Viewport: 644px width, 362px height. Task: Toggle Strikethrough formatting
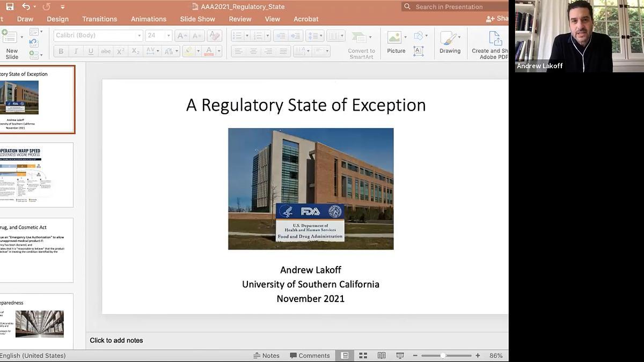(106, 51)
